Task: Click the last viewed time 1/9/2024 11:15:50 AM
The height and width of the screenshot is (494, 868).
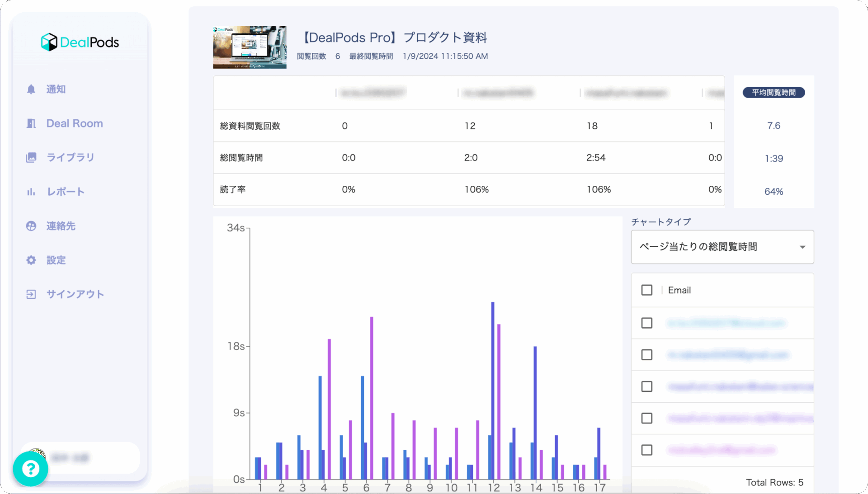Action: (x=445, y=56)
